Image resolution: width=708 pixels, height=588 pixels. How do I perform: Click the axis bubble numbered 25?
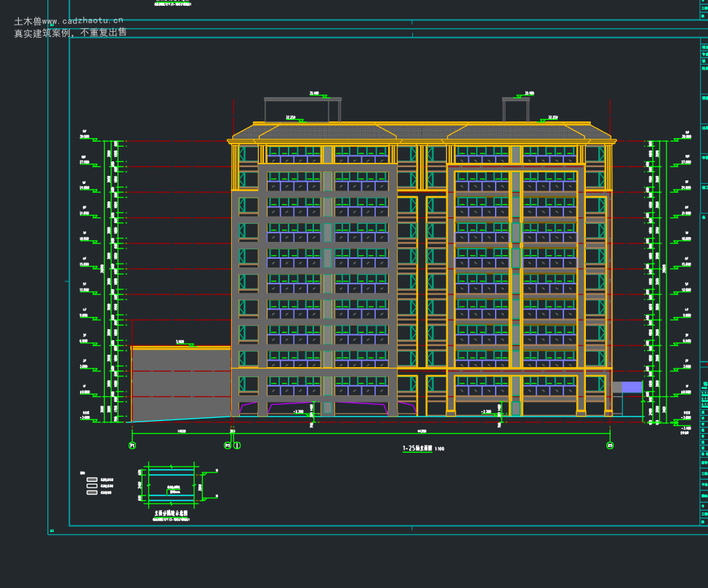610,446
